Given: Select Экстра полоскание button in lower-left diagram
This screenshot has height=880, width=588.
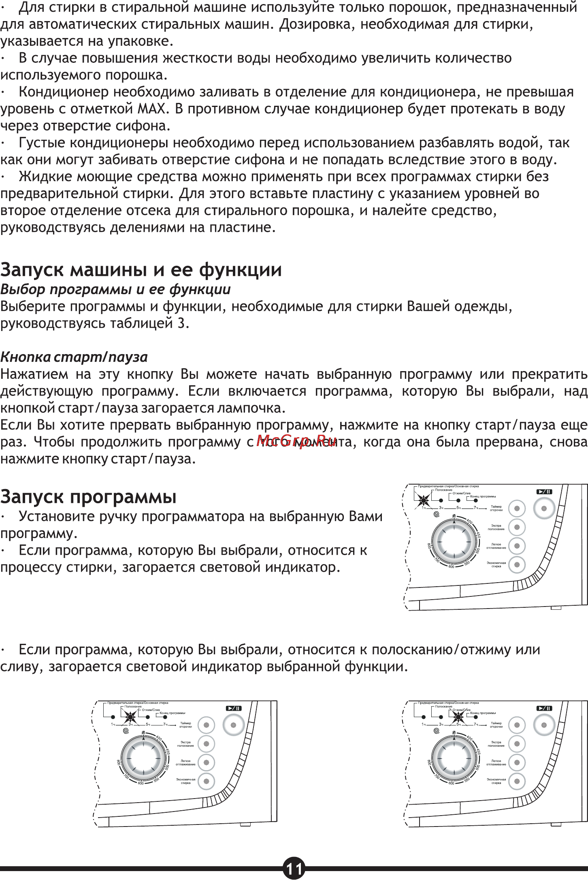Looking at the screenshot, I should coord(206,744).
